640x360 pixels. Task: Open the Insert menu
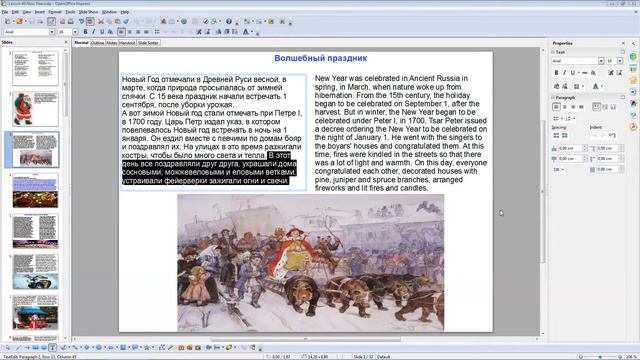40,12
